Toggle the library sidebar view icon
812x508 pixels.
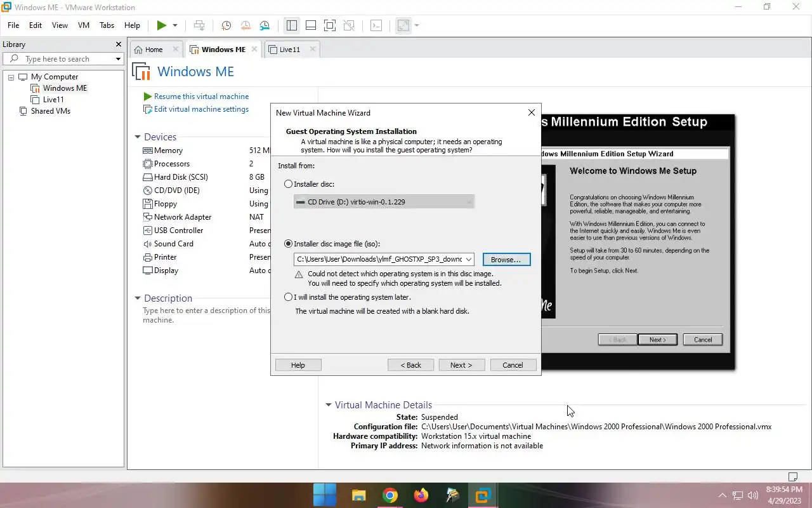292,25
